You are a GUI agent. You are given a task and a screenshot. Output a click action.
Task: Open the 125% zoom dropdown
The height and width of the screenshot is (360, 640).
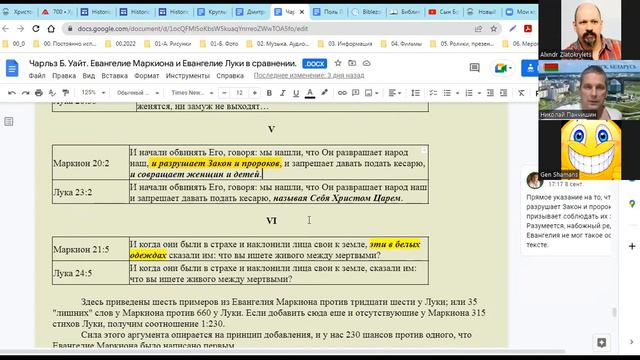pyautogui.click(x=93, y=93)
